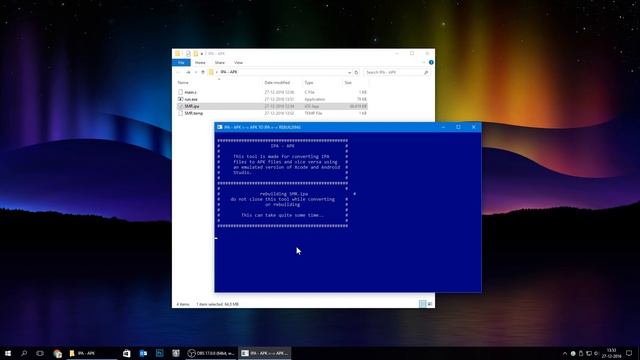Select the SMR.temp file

point(193,113)
